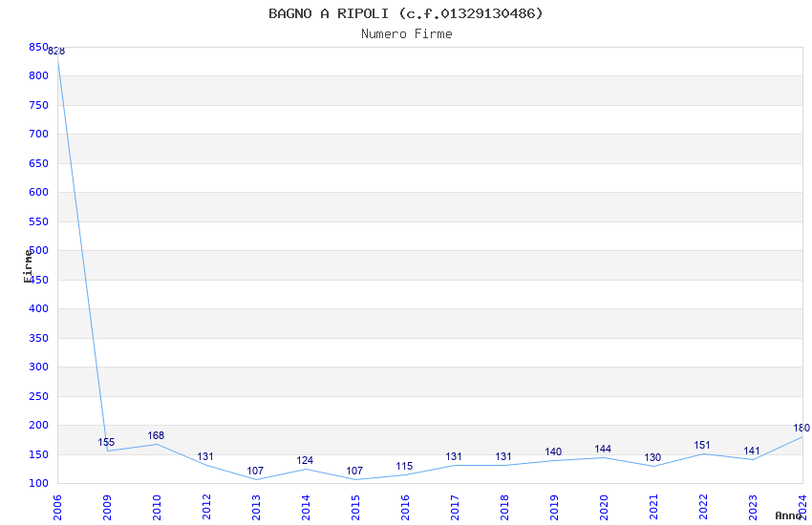Viewport: 812px width, 525px height.
Task: Click the 300 tick label on y-axis
Action: (x=38, y=367)
